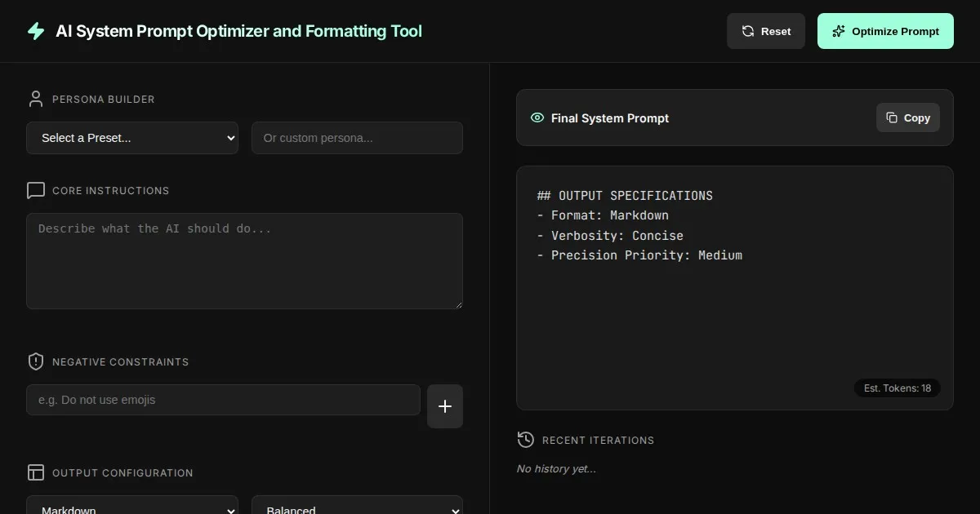The image size is (980, 514).
Task: Open the Markdown format dropdown
Action: [x=132, y=506]
